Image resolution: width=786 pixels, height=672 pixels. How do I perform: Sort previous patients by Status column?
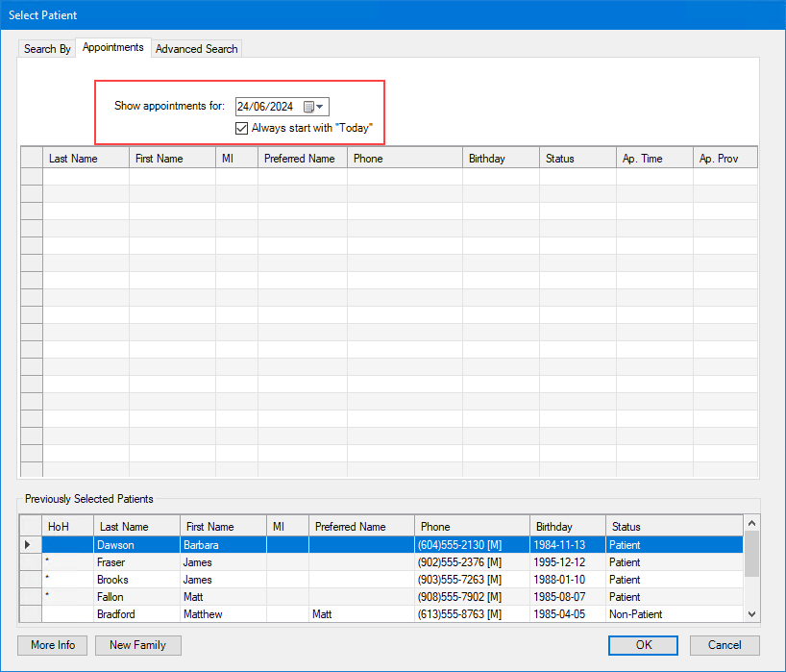coord(673,527)
